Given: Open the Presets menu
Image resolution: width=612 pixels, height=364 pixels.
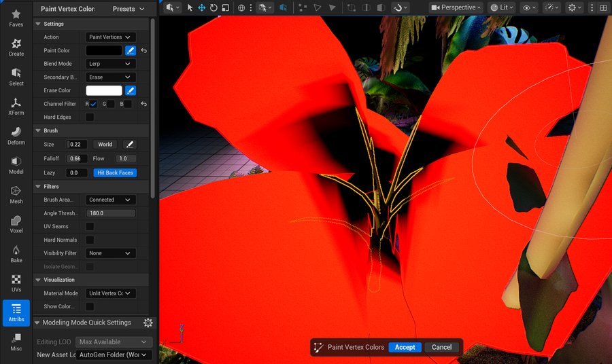Looking at the screenshot, I should [x=129, y=9].
